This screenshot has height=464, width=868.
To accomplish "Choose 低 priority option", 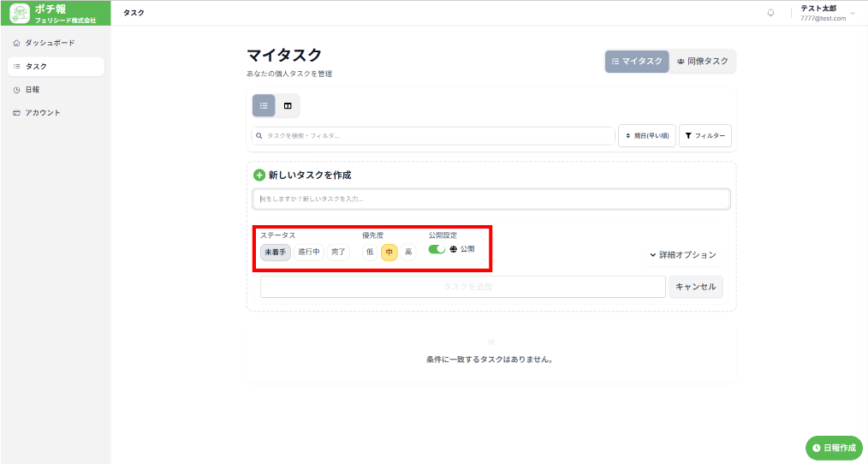I will point(370,252).
